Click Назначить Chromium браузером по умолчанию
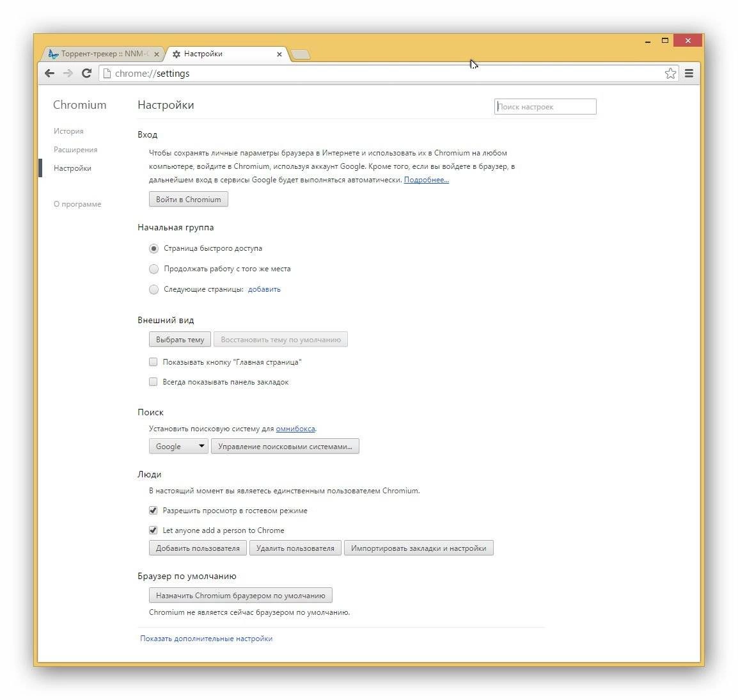The image size is (738, 700). 240,595
